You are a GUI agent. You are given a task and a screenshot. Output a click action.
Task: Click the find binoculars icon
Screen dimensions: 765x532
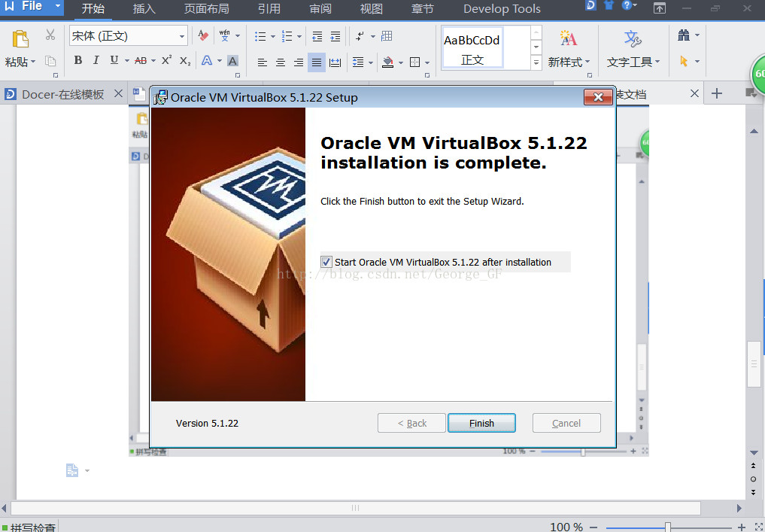[684, 35]
